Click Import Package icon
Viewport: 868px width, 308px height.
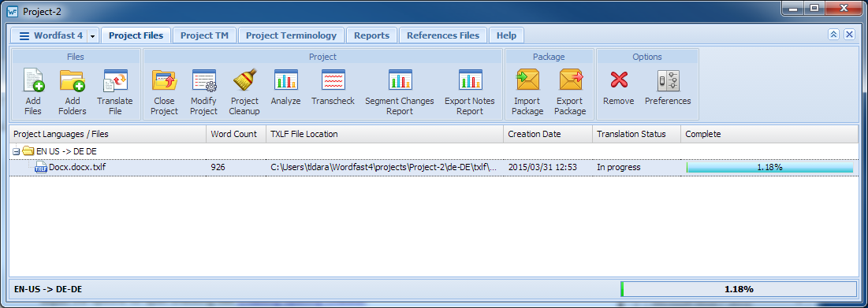(x=527, y=80)
